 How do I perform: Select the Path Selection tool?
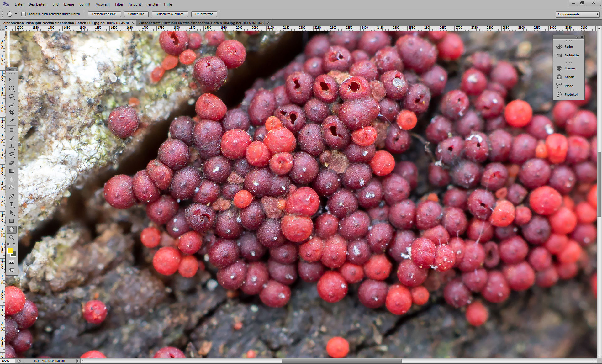[x=12, y=213]
